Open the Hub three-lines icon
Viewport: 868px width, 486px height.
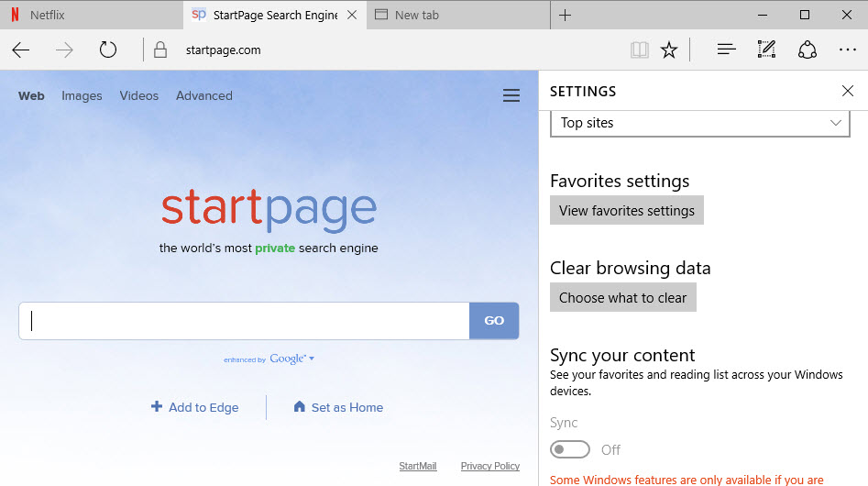coord(727,50)
